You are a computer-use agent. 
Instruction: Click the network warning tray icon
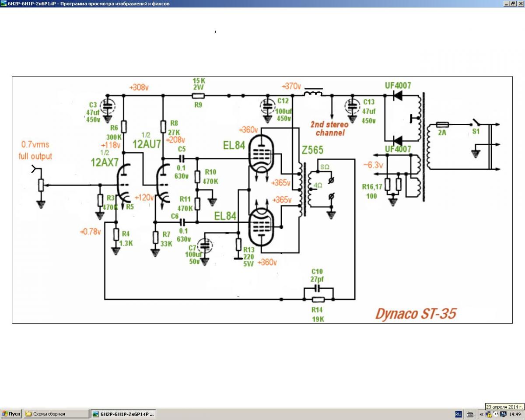[489, 414]
